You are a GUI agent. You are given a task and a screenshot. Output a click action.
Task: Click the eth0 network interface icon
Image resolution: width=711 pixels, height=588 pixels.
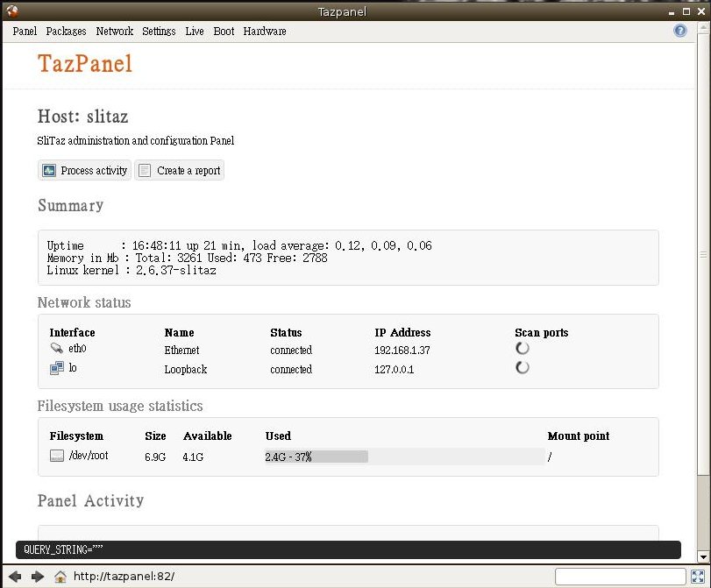point(57,349)
